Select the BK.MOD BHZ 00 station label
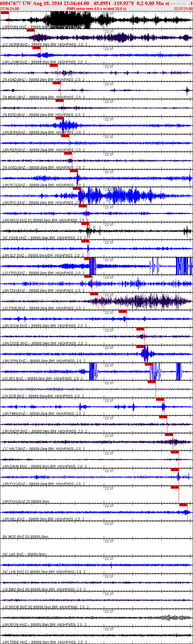This screenshot has width=193, height=644. coord(25,537)
